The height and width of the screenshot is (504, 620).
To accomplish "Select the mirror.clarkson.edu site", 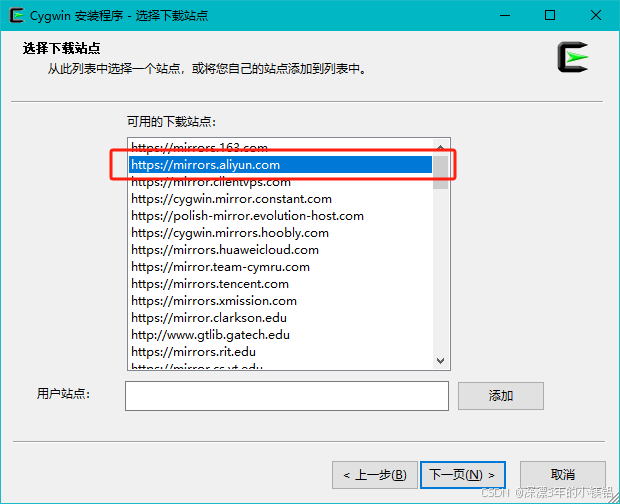I will pyautogui.click(x=280, y=318).
